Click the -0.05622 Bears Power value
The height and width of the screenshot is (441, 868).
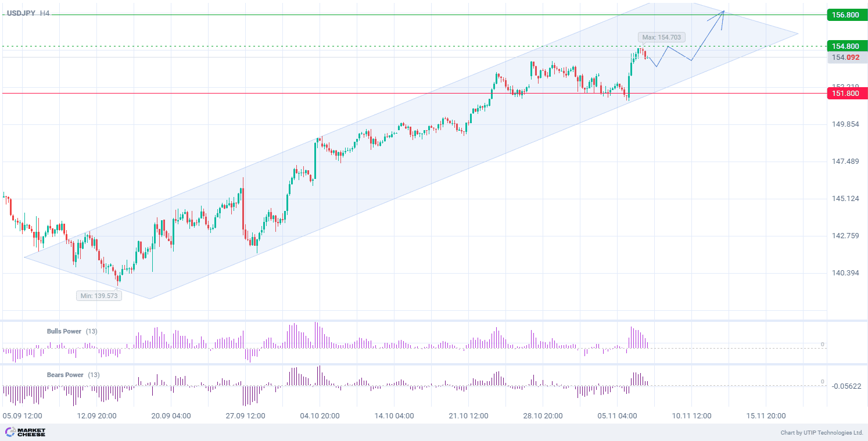(845, 386)
